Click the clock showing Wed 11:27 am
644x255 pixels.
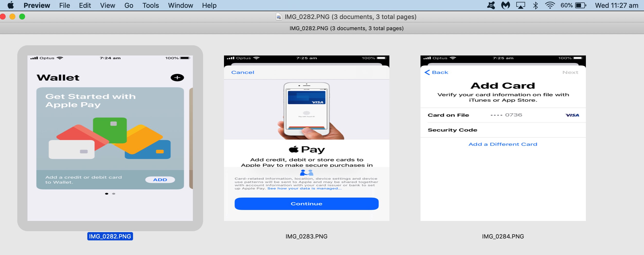coord(617,5)
